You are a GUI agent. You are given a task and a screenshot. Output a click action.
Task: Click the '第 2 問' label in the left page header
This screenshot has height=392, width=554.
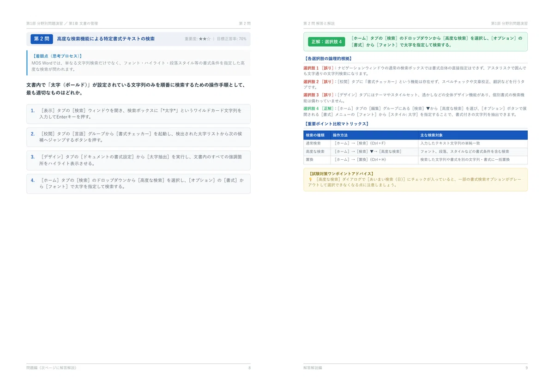pyautogui.click(x=245, y=23)
